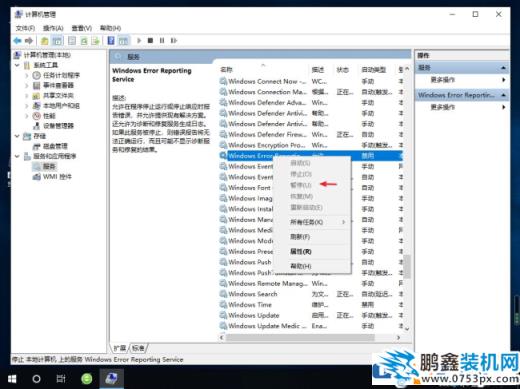
Task: Open 所有任务(K) submenu in context menu
Action: tap(312, 222)
